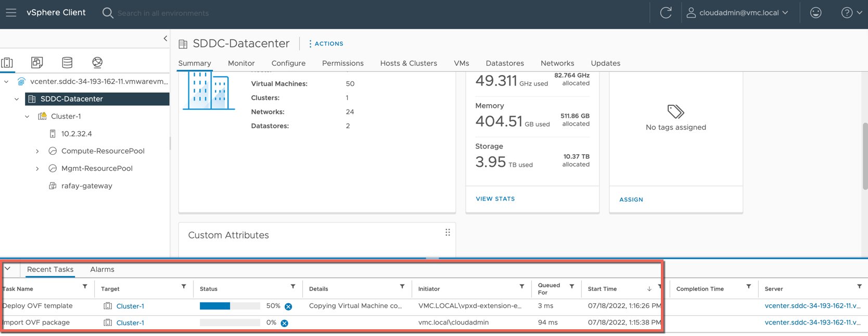Open the Updates tab

pyautogui.click(x=606, y=63)
